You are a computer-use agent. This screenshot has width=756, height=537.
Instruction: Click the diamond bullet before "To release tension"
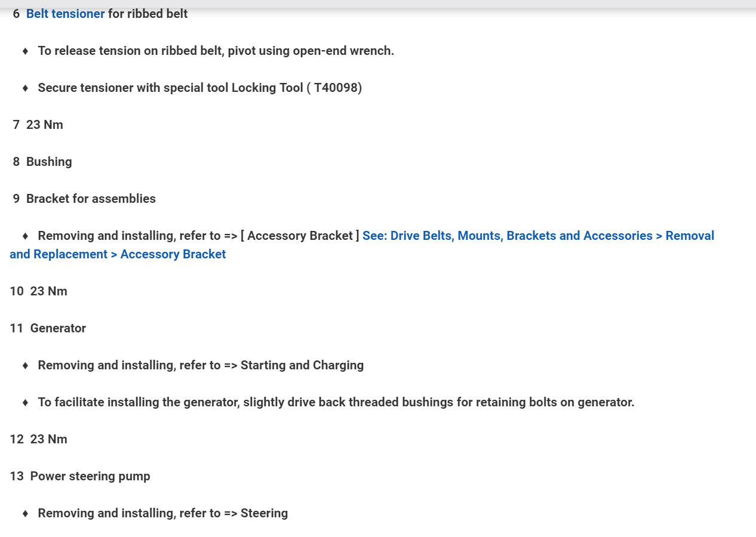[x=25, y=51]
